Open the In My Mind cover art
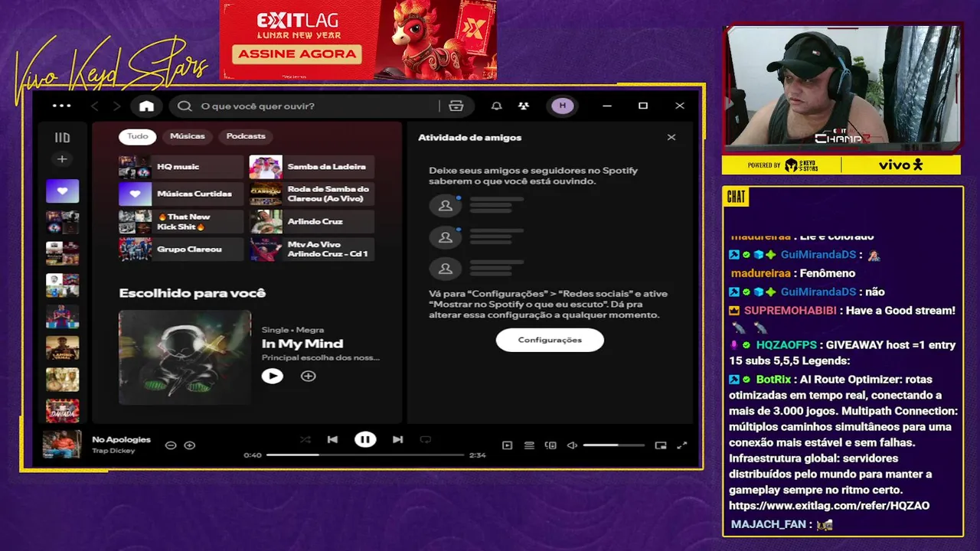The width and height of the screenshot is (980, 551). coord(185,357)
